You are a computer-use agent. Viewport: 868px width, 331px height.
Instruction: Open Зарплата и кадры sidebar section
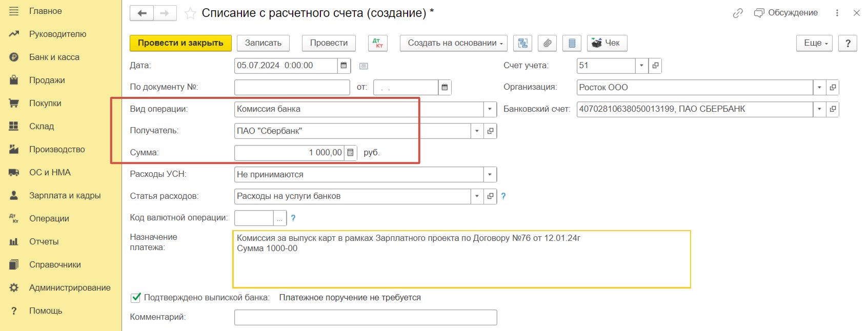[65, 196]
